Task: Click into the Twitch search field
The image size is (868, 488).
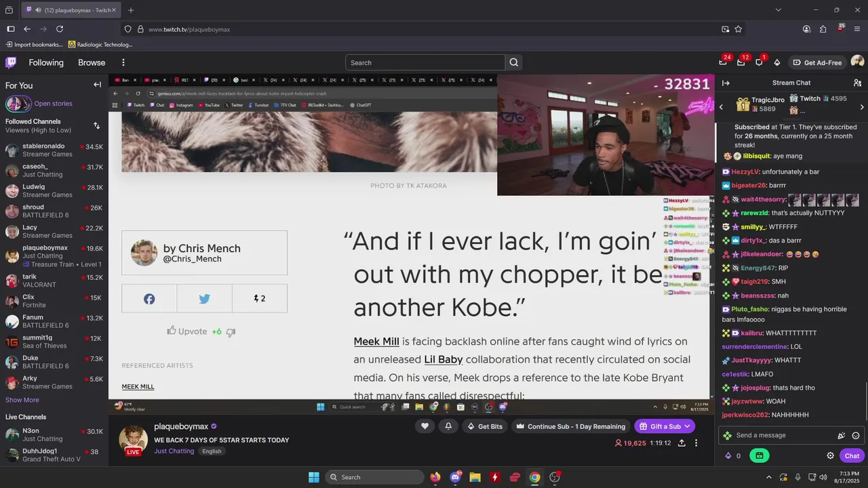Action: [x=425, y=62]
